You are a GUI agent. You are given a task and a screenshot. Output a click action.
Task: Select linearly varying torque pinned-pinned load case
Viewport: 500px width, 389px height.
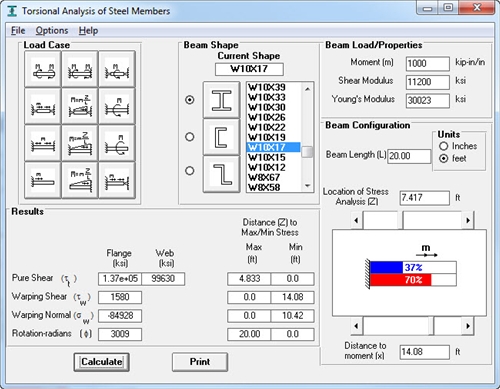tap(80, 106)
